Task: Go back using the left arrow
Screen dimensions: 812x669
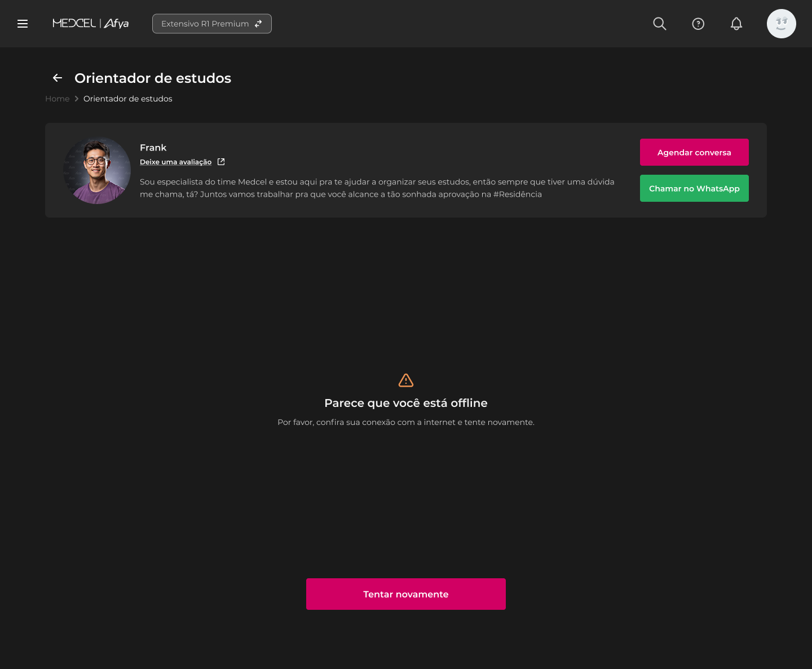Action: [58, 78]
